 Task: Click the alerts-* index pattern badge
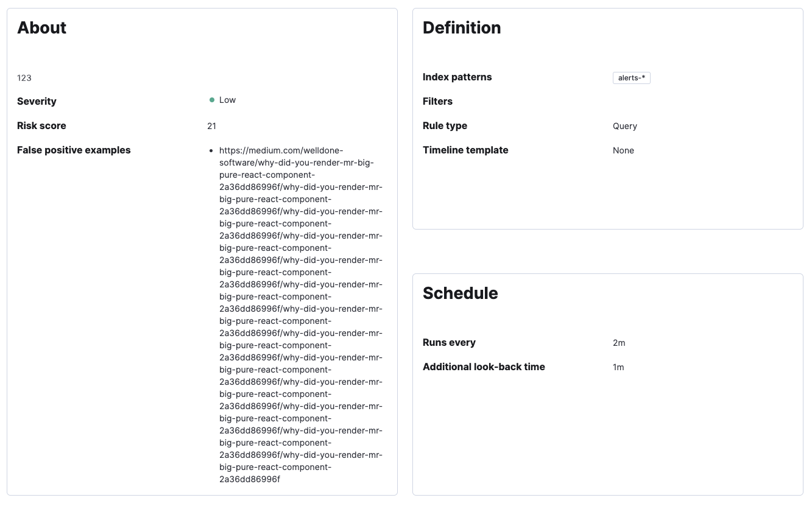click(x=632, y=78)
